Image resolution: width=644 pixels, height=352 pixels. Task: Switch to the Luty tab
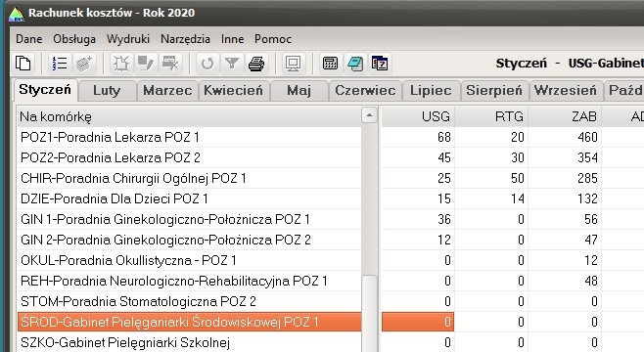pyautogui.click(x=107, y=90)
